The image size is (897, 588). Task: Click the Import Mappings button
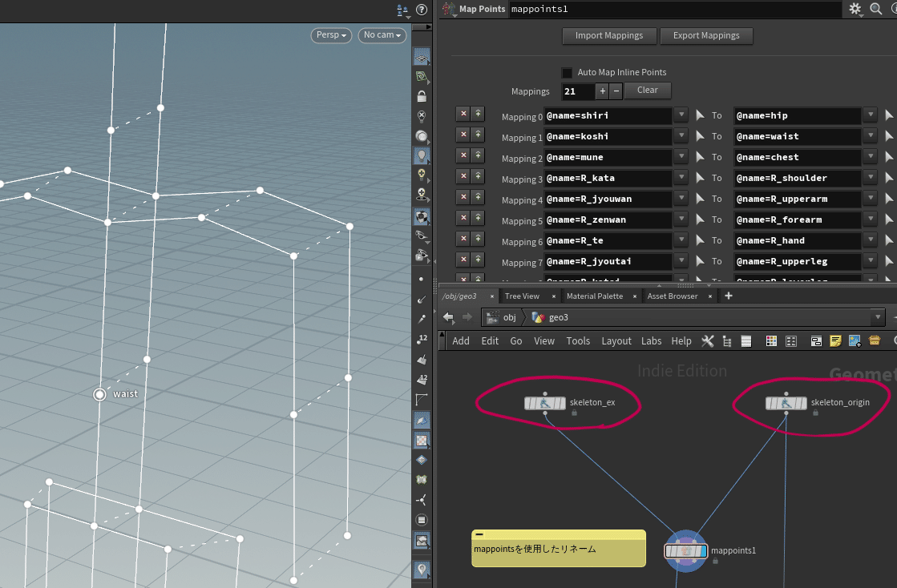coord(609,35)
